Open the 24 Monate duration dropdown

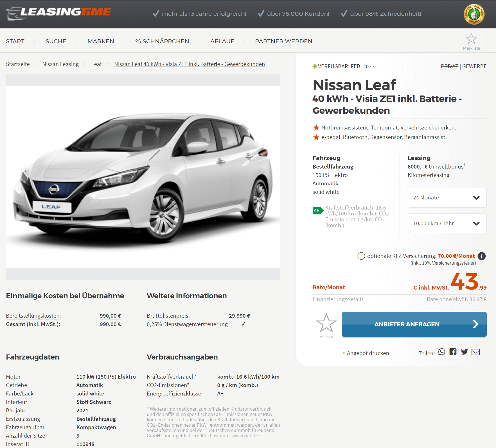coord(447,197)
